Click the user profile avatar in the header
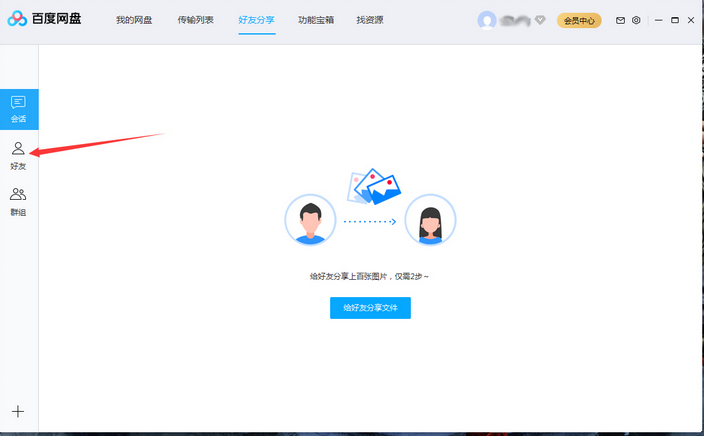704x436 pixels. click(487, 20)
